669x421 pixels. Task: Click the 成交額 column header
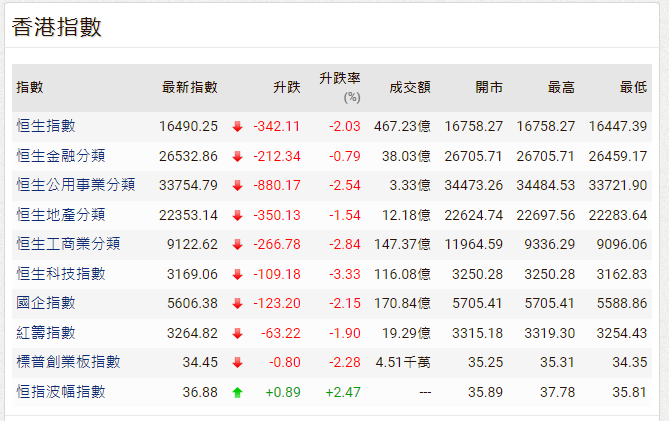[410, 88]
